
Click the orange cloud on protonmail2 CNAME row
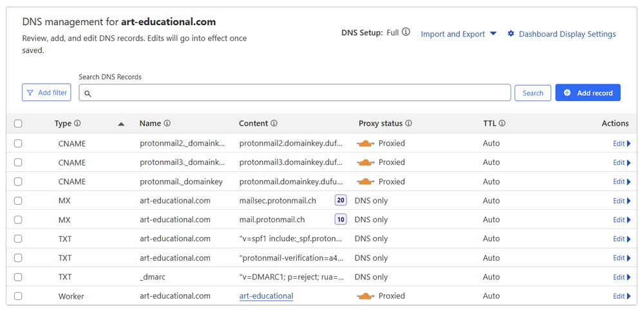click(366, 144)
